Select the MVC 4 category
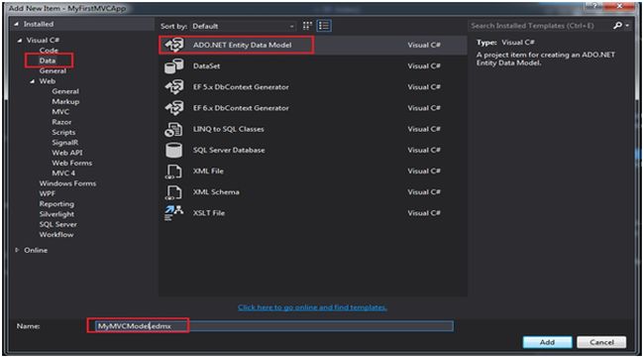 [x=63, y=173]
